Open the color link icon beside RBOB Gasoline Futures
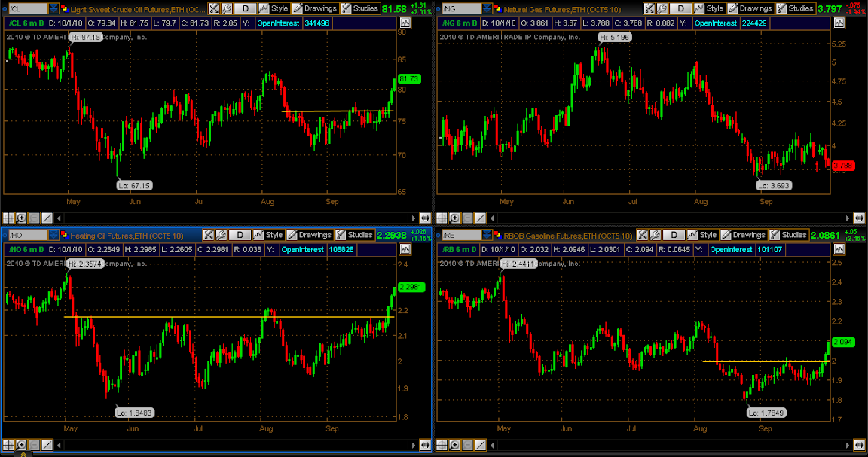 pyautogui.click(x=497, y=235)
